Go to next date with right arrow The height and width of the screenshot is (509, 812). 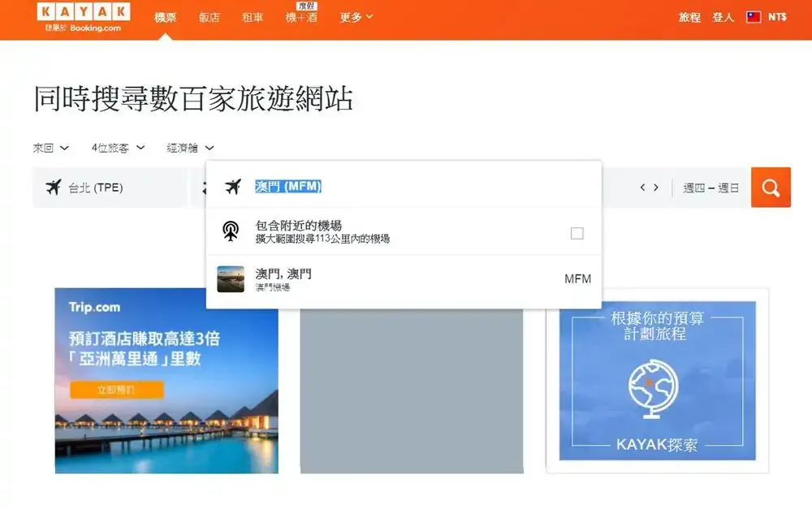click(x=656, y=188)
